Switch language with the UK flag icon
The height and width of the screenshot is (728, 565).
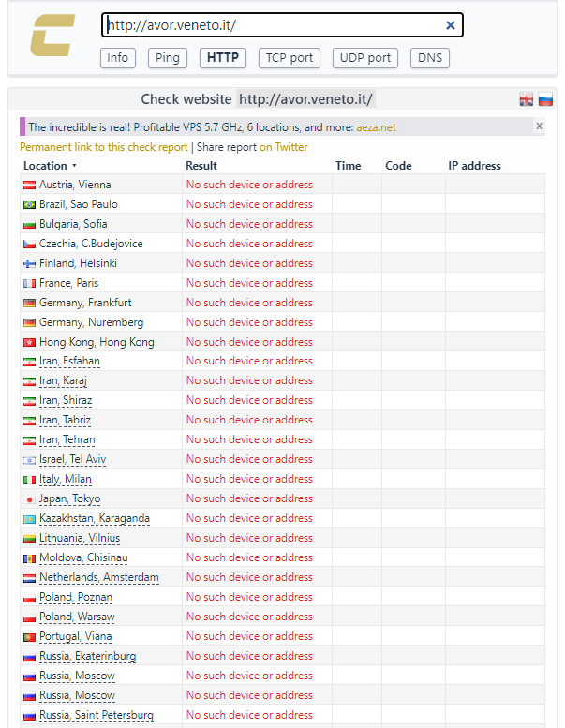[527, 100]
